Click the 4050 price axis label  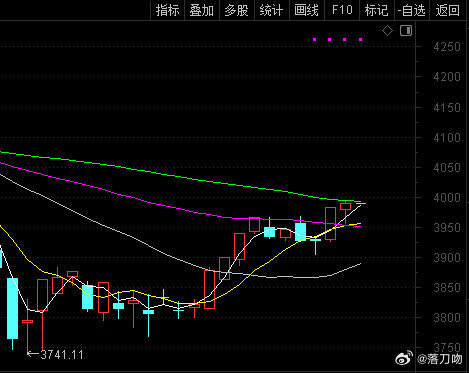[447, 168]
